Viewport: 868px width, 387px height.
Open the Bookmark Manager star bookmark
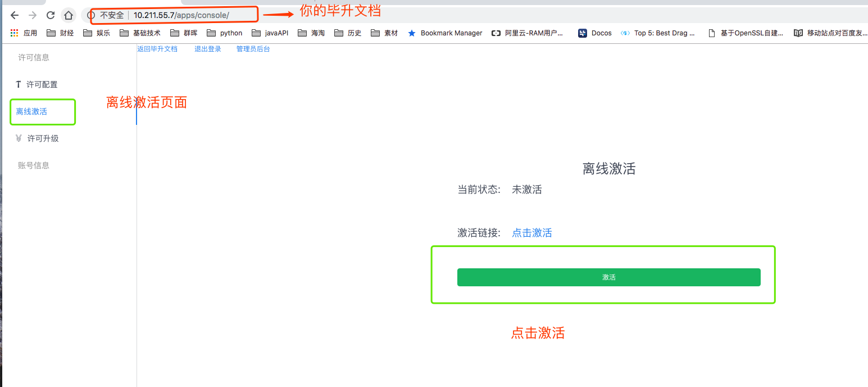click(x=445, y=33)
